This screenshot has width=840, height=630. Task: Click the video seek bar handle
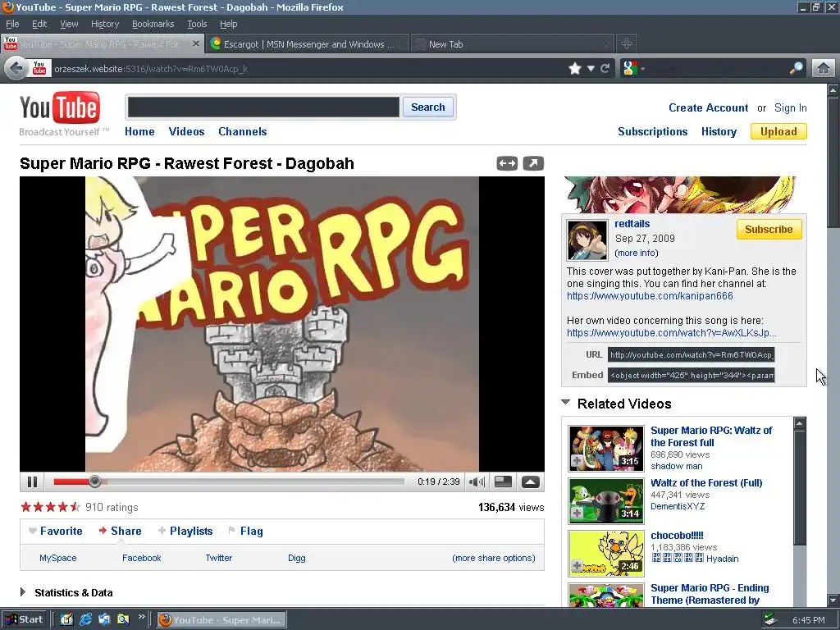click(95, 482)
